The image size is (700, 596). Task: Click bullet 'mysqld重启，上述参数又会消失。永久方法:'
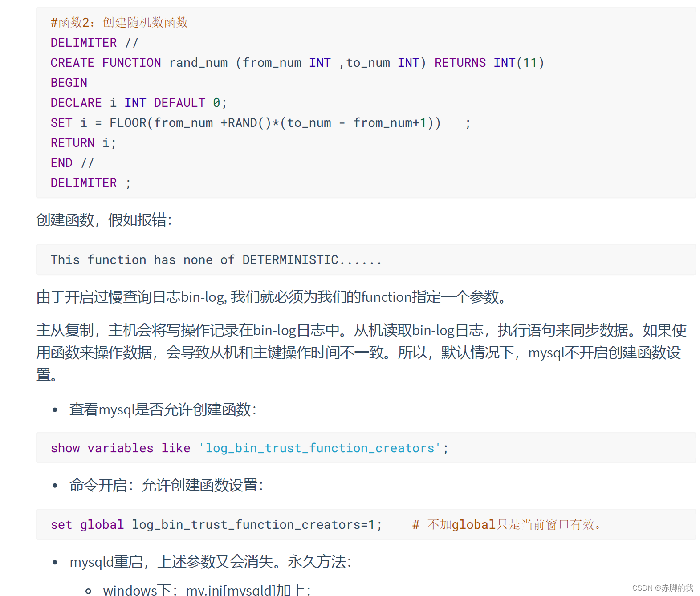[x=211, y=562]
